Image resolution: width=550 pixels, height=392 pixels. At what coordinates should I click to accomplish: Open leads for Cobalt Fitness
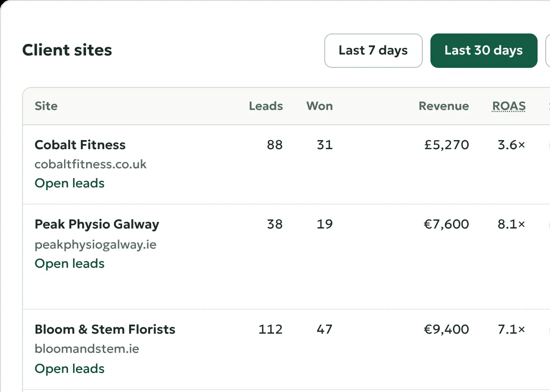click(69, 183)
